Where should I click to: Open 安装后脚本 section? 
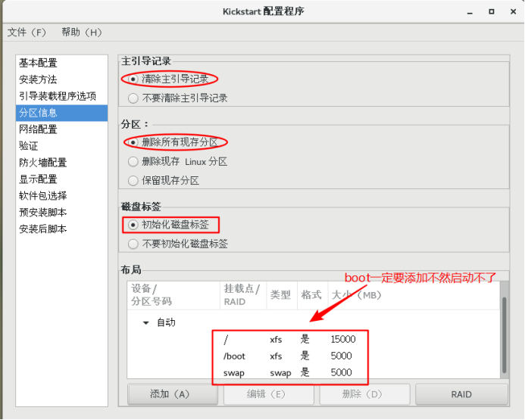61,229
